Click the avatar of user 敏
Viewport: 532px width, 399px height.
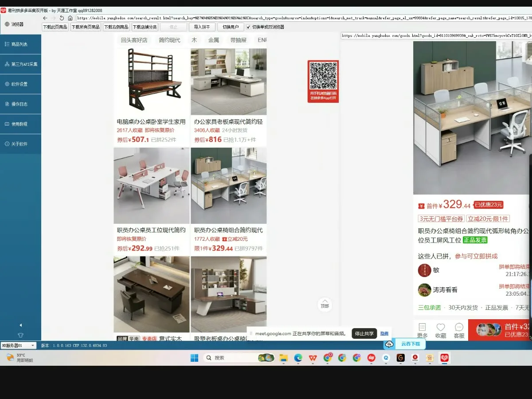(425, 270)
